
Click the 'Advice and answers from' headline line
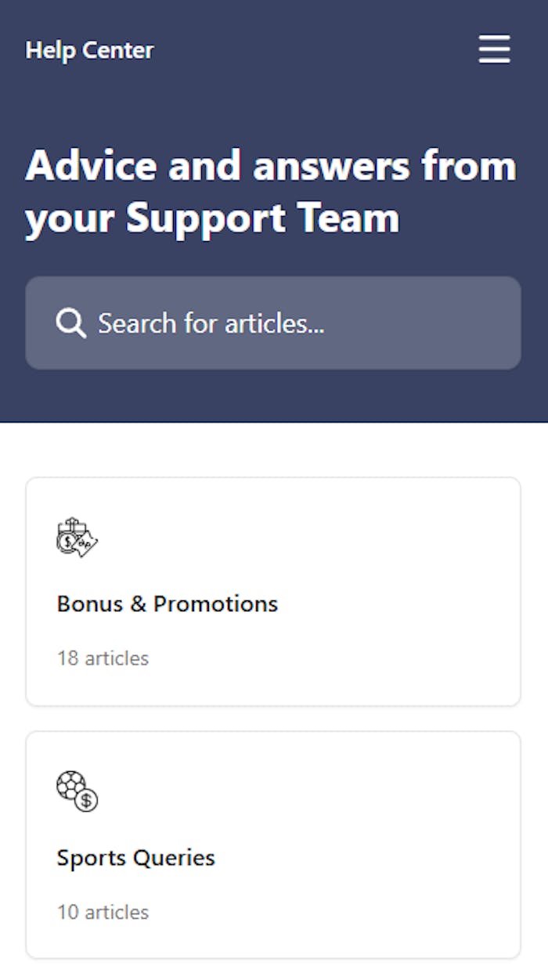pyautogui.click(x=271, y=166)
